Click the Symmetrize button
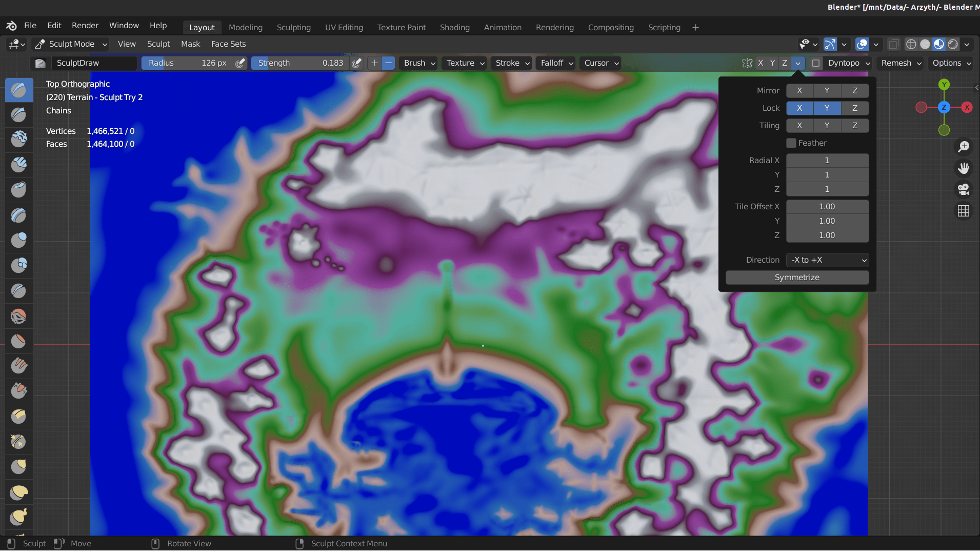This screenshot has width=980, height=553. 797,277
